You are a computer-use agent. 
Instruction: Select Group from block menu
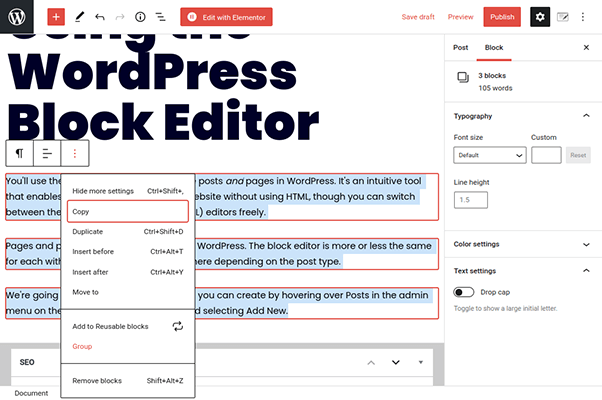(x=128, y=346)
